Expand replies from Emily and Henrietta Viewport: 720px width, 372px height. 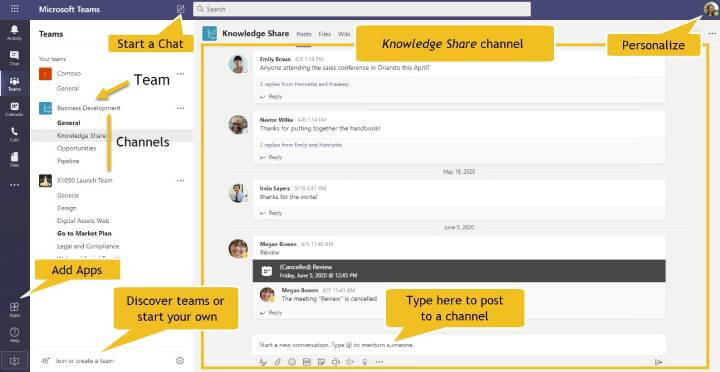pos(301,145)
